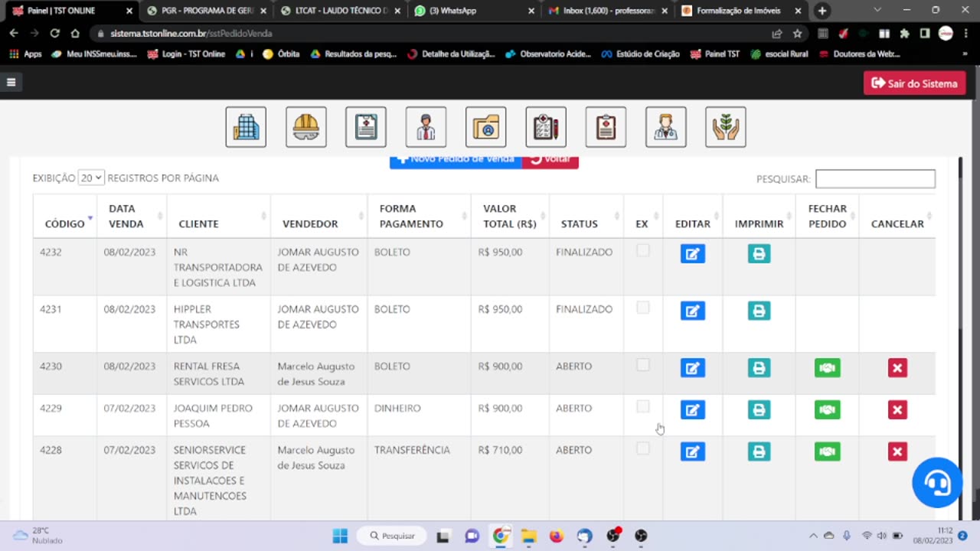Open the medical report document icon
980x551 pixels.
[x=366, y=127]
